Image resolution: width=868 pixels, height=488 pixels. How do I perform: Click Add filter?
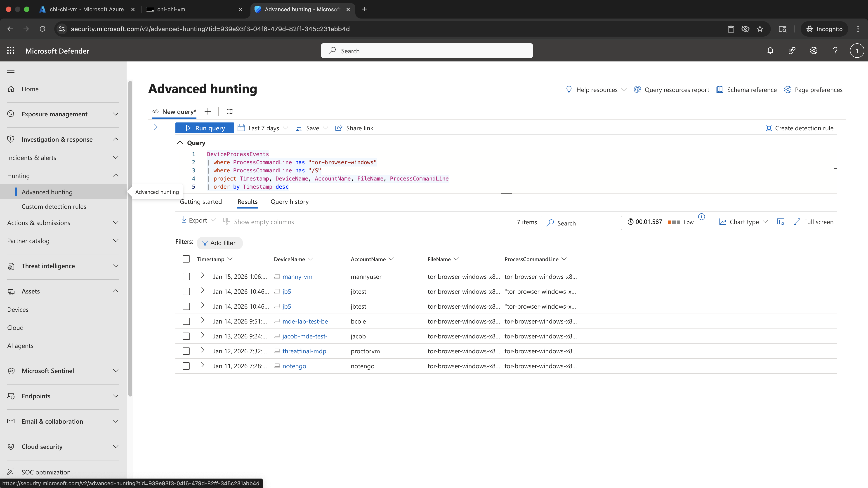[x=219, y=243]
